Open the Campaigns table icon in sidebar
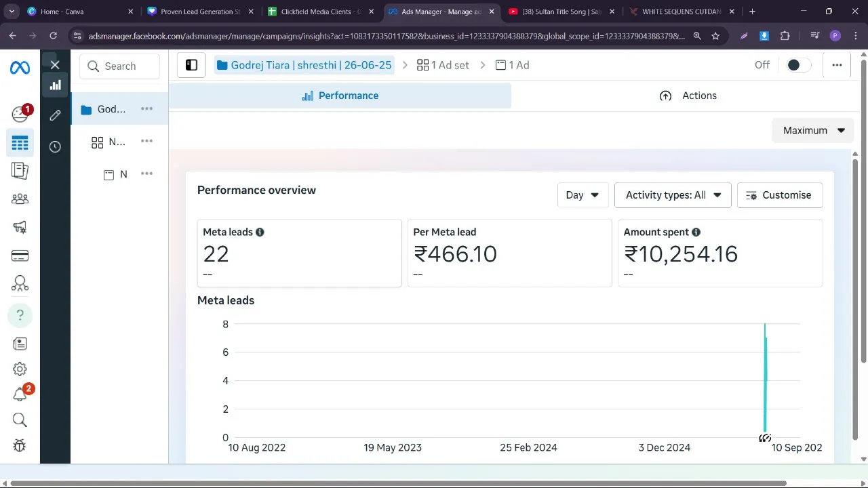This screenshot has height=488, width=868. [x=20, y=144]
